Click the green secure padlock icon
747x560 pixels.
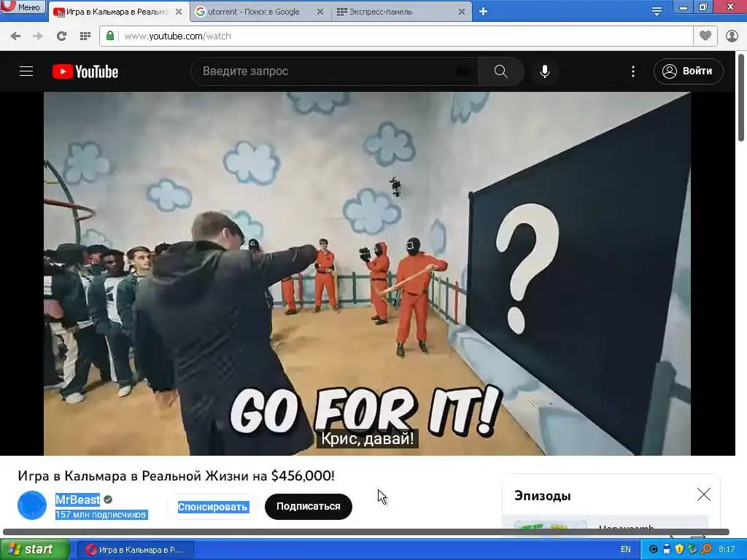pos(110,36)
